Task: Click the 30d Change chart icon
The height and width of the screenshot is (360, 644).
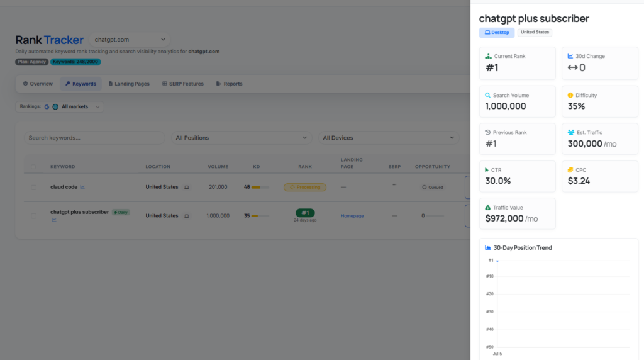Action: (x=570, y=56)
